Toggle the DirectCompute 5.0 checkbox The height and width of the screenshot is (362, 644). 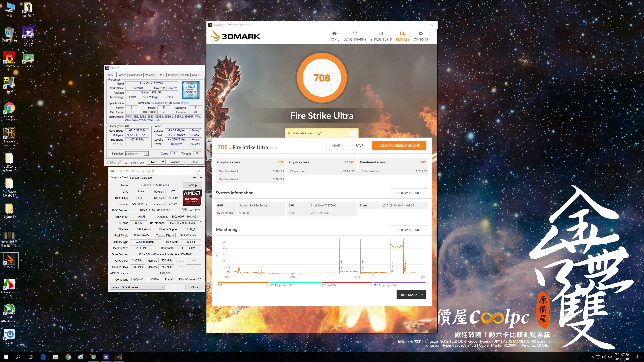click(x=177, y=279)
